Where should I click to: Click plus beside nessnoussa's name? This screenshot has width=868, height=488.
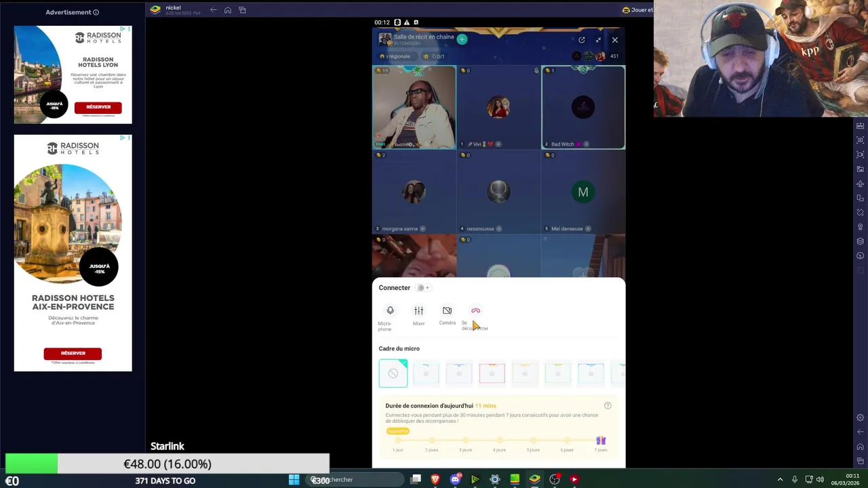tap(499, 228)
